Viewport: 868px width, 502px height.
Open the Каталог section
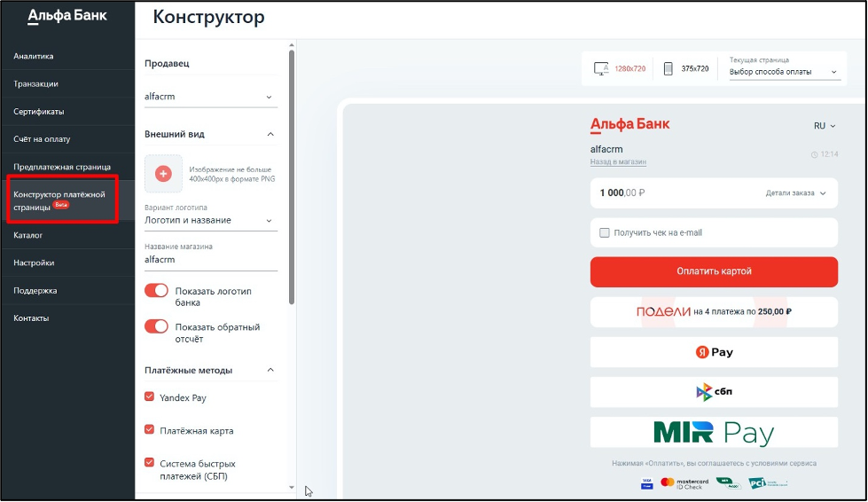tap(28, 235)
